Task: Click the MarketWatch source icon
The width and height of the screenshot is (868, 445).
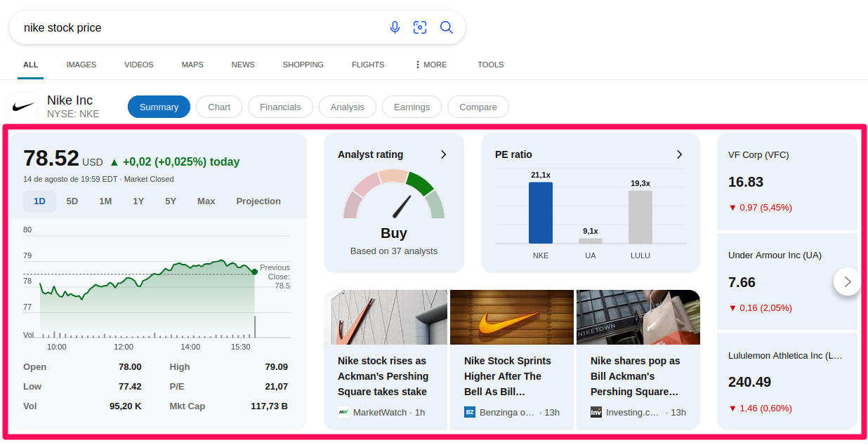Action: point(343,412)
